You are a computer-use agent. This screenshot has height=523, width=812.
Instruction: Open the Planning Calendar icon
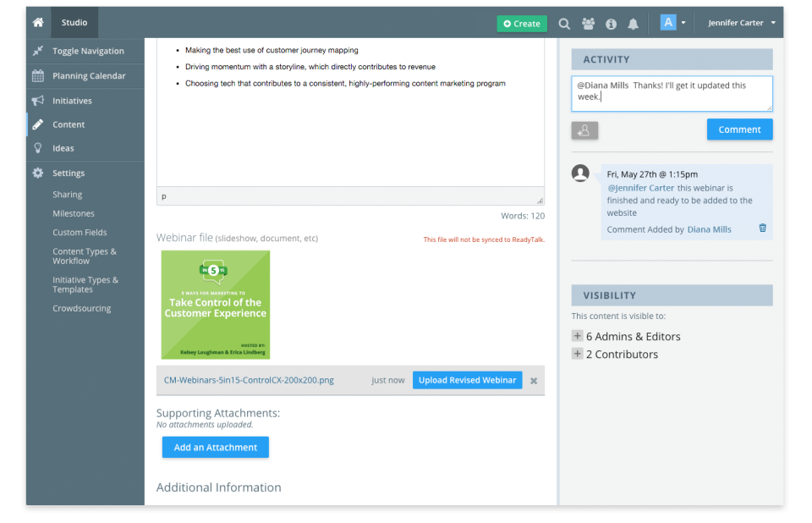tap(37, 75)
